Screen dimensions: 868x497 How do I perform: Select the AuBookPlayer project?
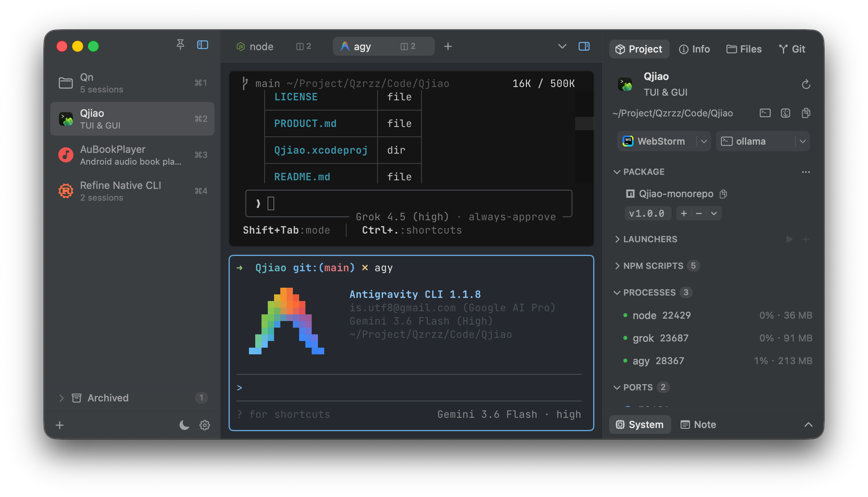coord(133,155)
